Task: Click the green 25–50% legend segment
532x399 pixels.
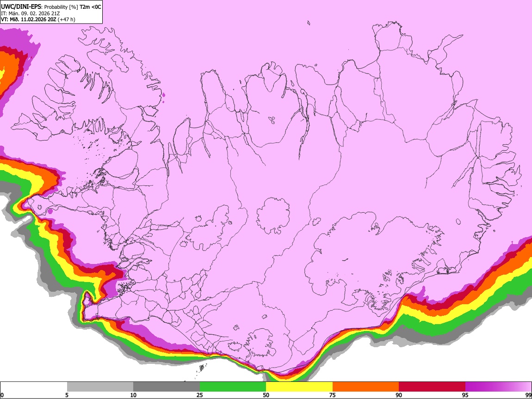Action: tap(233, 387)
